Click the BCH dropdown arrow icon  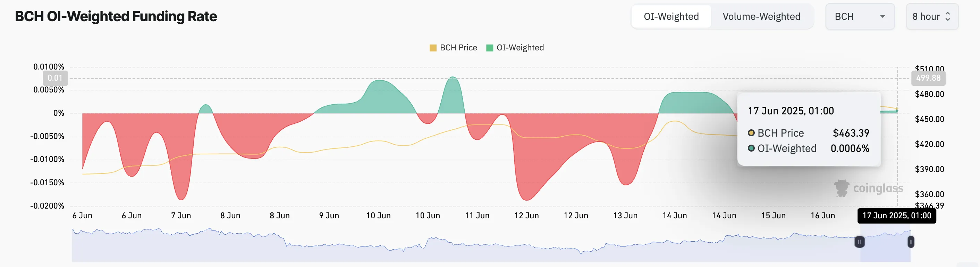pyautogui.click(x=884, y=16)
